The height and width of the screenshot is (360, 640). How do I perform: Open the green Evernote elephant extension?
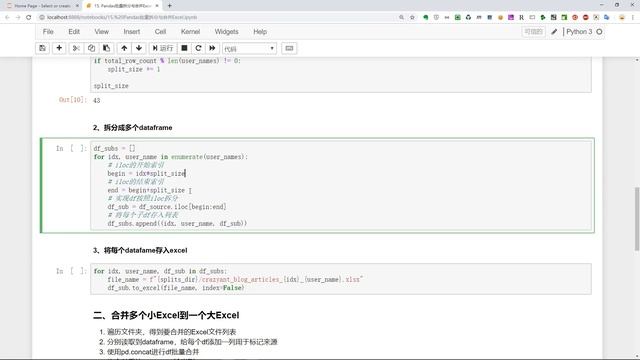point(426,17)
